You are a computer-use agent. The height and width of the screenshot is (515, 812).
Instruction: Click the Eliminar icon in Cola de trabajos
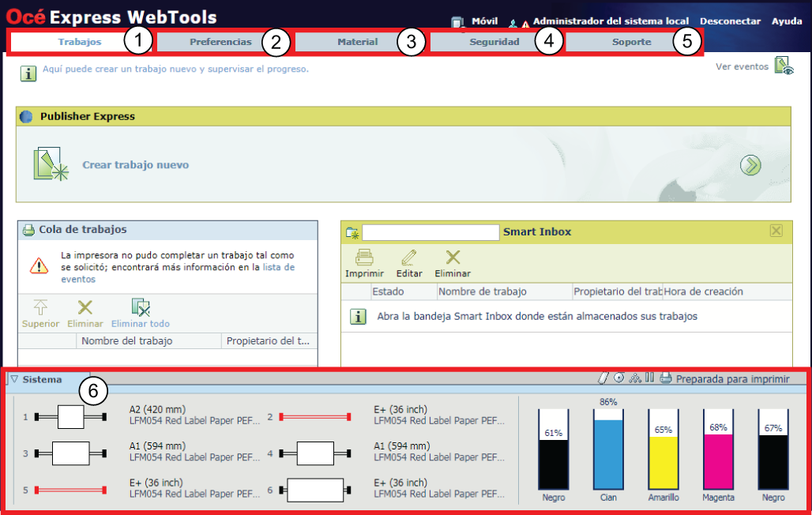(85, 307)
